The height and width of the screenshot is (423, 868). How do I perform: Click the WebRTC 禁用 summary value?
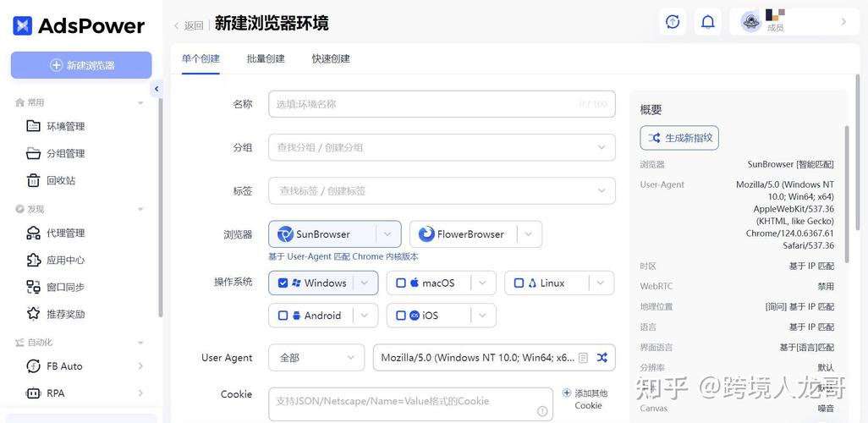click(x=826, y=287)
